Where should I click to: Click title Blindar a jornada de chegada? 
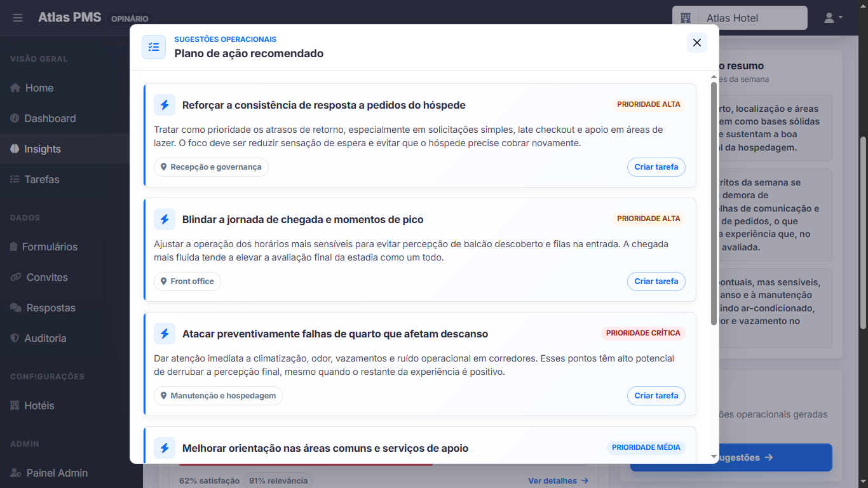point(303,219)
